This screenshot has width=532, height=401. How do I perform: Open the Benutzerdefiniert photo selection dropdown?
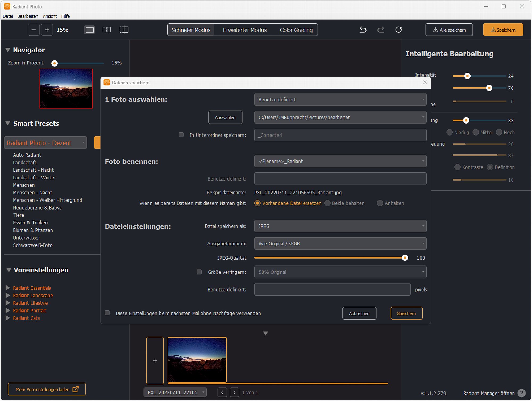coord(340,99)
